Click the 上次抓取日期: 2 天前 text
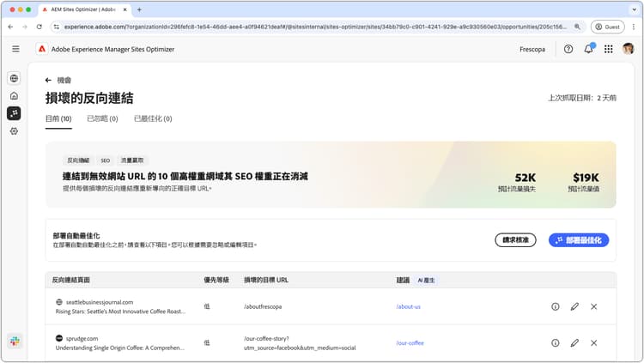Viewport: 644px width, 363px height. pyautogui.click(x=582, y=98)
